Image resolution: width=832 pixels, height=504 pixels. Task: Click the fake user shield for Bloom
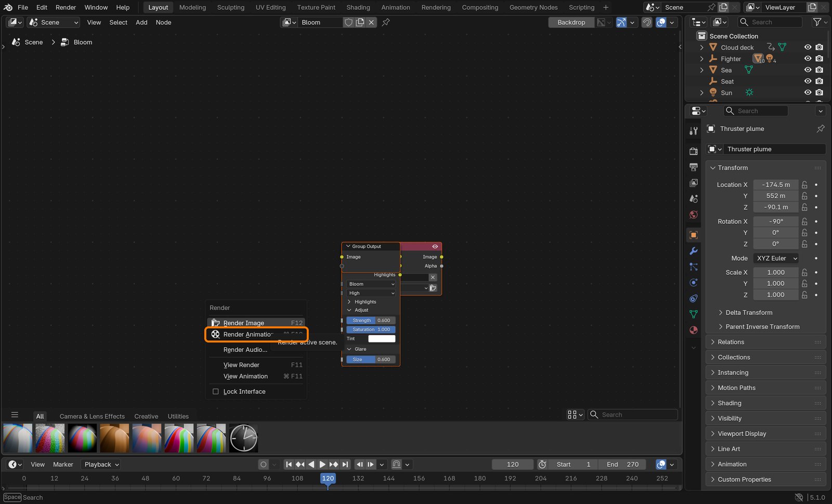348,22
